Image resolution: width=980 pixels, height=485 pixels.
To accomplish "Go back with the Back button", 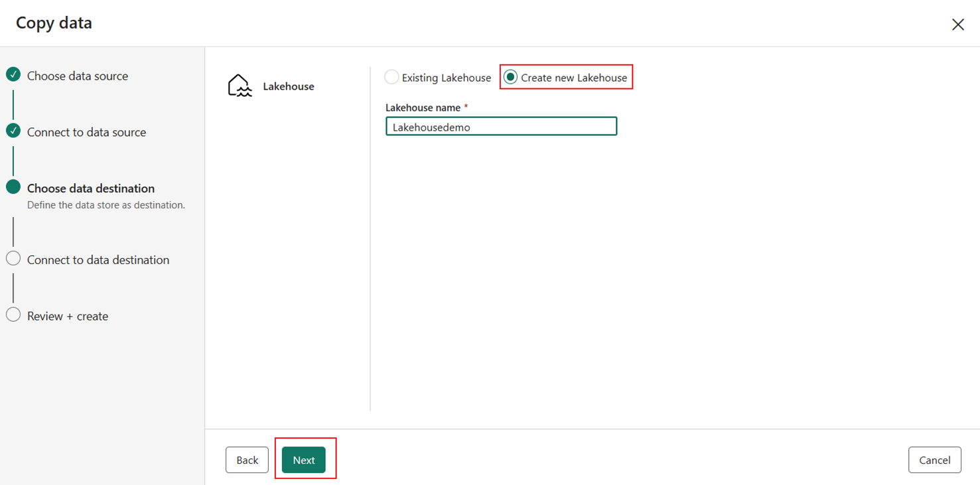I will pyautogui.click(x=247, y=460).
